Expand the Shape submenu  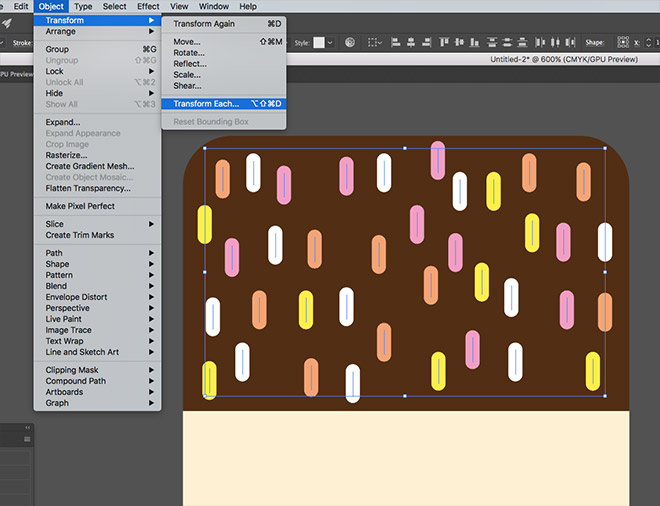click(x=97, y=264)
